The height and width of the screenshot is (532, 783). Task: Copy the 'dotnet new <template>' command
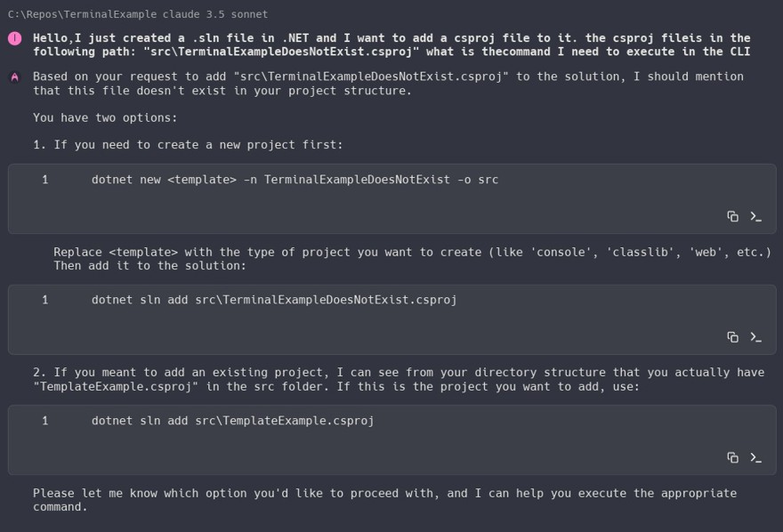click(x=732, y=216)
